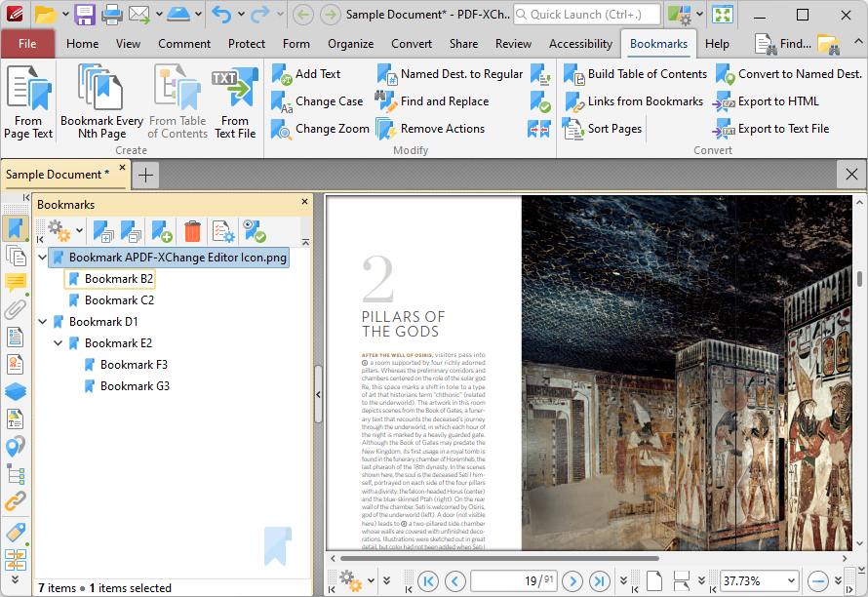Viewport: 868px width, 597px height.
Task: Open the Layers pane in sidebar
Action: point(16,391)
